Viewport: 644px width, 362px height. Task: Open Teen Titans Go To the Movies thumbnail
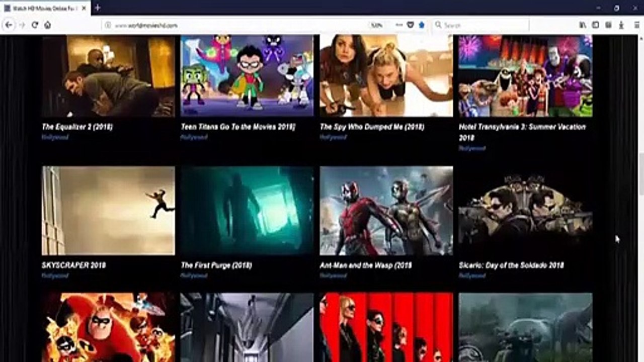pos(247,76)
